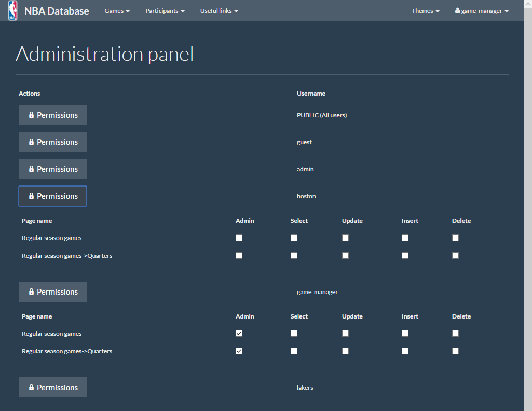The image size is (532, 411).
Task: Click the NBA logo in the navbar
Action: [x=12, y=10]
